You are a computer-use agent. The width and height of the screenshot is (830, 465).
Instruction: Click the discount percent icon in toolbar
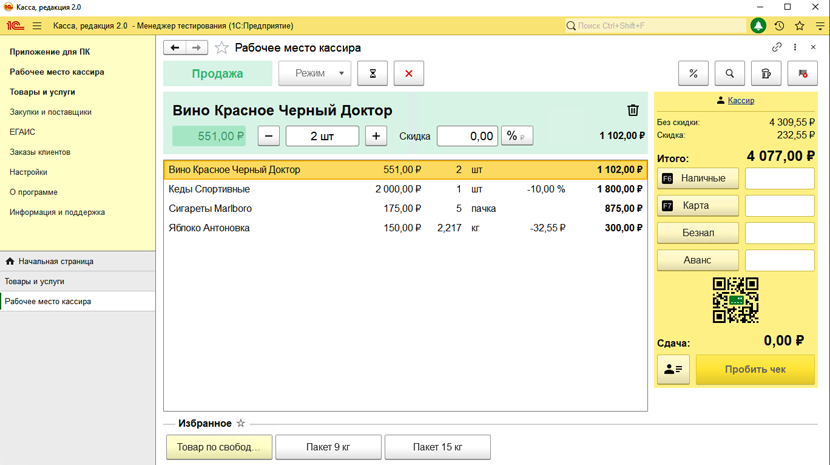point(693,73)
